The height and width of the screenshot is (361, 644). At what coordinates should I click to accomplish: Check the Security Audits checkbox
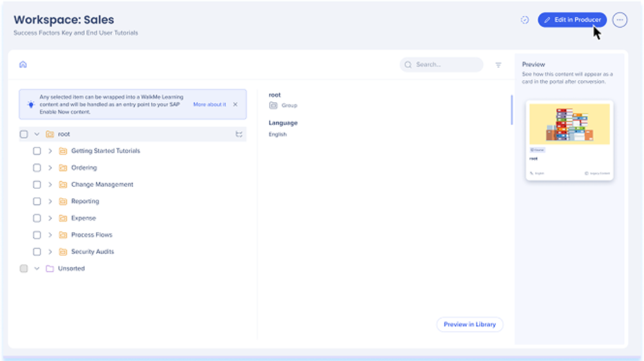[37, 252]
